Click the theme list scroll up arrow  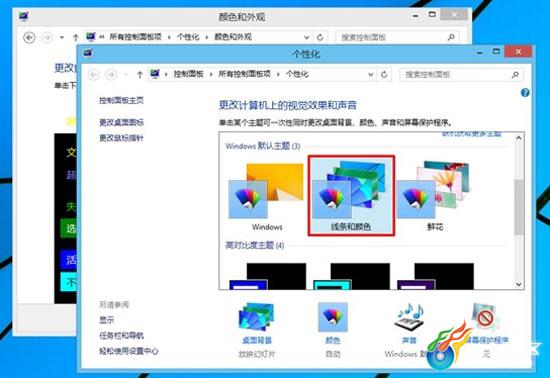tap(519, 138)
